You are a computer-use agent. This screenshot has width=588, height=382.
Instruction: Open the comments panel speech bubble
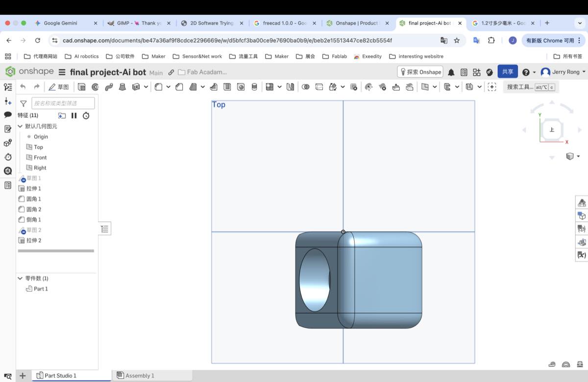8,115
